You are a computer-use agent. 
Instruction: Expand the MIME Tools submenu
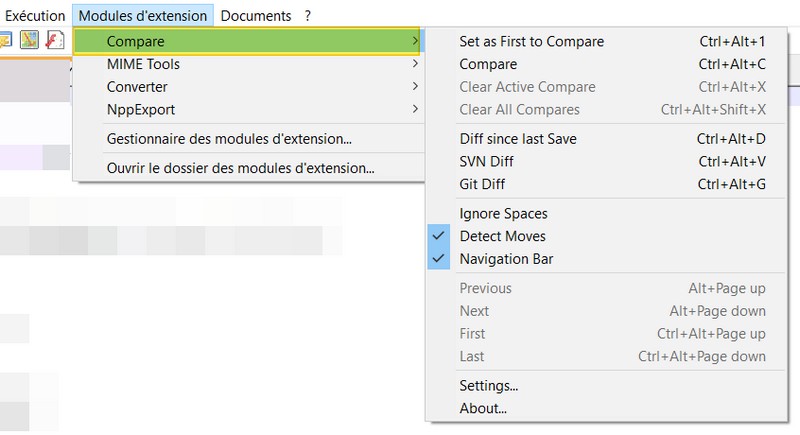pyautogui.click(x=143, y=64)
